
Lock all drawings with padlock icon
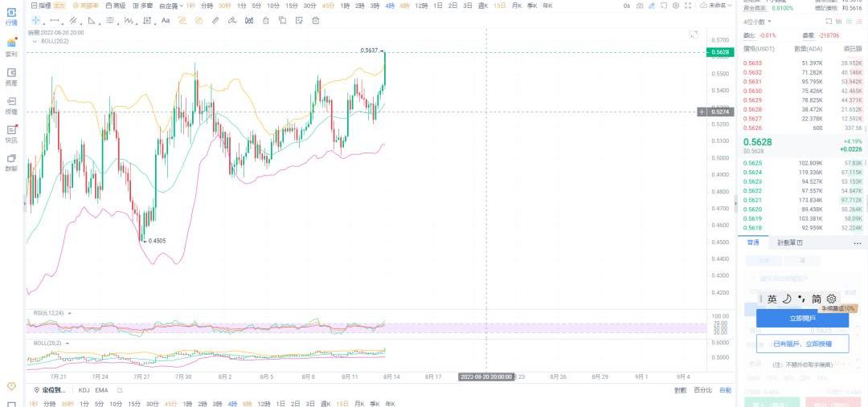click(266, 20)
